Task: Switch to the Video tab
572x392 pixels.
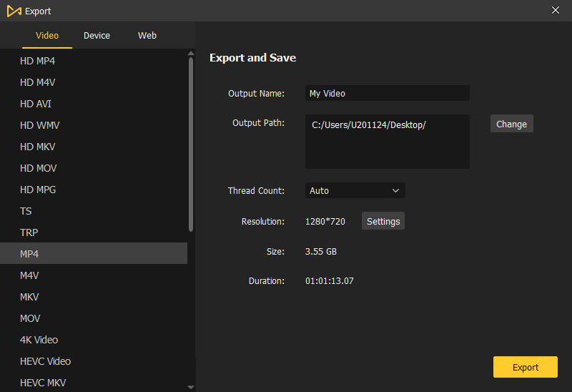Action: coord(47,35)
